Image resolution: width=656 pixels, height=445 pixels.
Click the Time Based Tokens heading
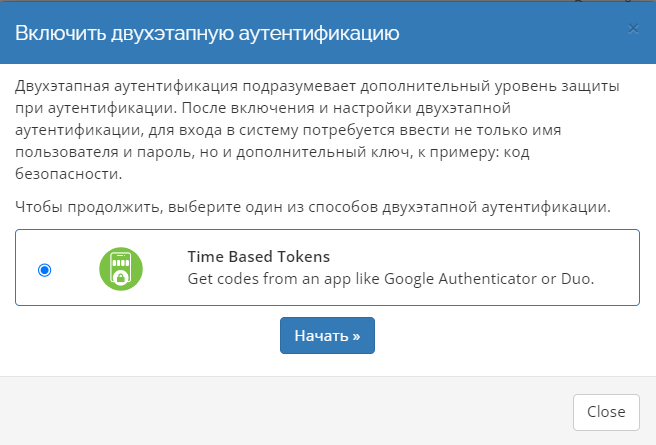[258, 256]
